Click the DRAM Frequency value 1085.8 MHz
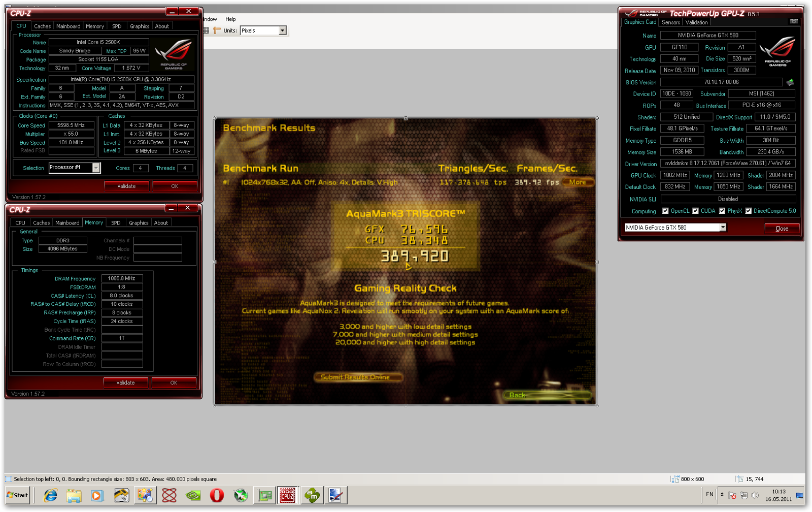Viewport: 812px width, 512px height. click(122, 278)
